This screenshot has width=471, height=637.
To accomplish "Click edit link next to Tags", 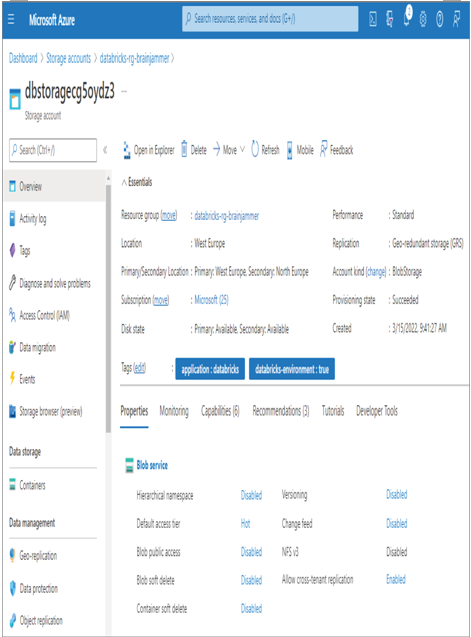I will point(139,368).
